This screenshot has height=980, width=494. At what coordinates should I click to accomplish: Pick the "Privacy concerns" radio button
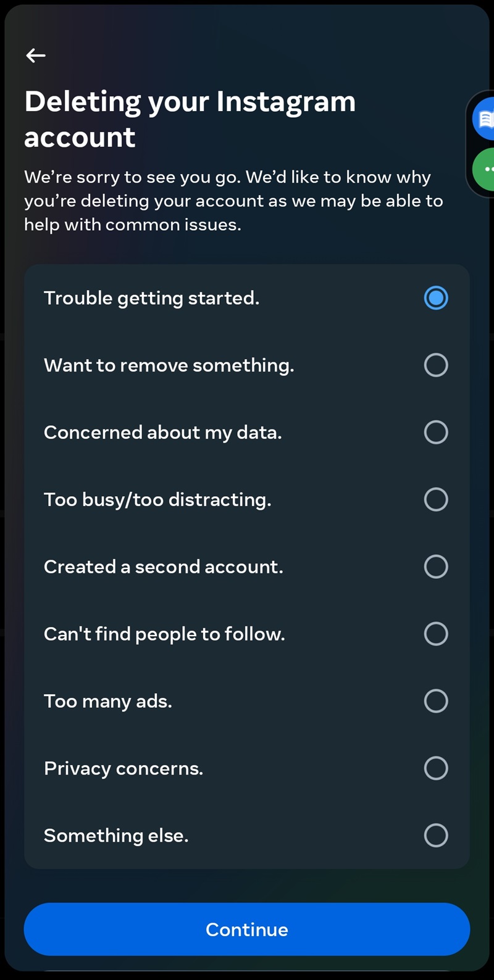coord(435,768)
